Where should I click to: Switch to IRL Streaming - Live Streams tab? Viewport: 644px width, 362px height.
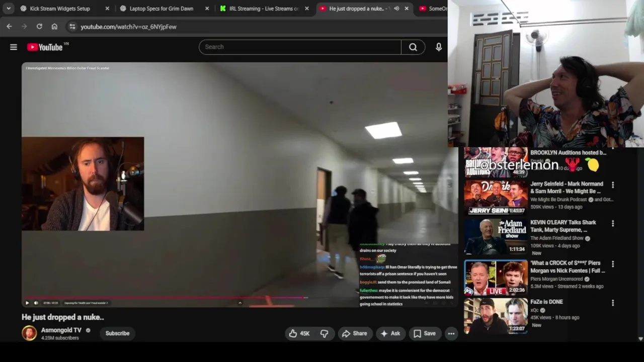click(x=264, y=9)
